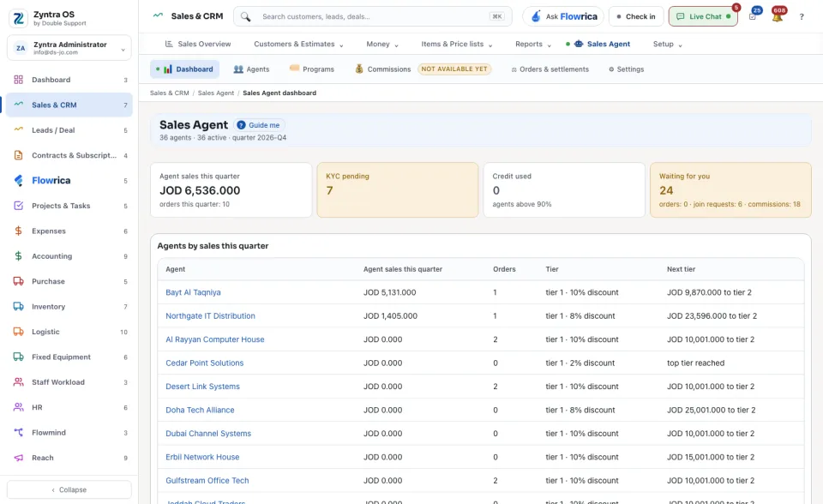
Task: Open the tasks checklist icon with badge 25
Action: (x=754, y=15)
